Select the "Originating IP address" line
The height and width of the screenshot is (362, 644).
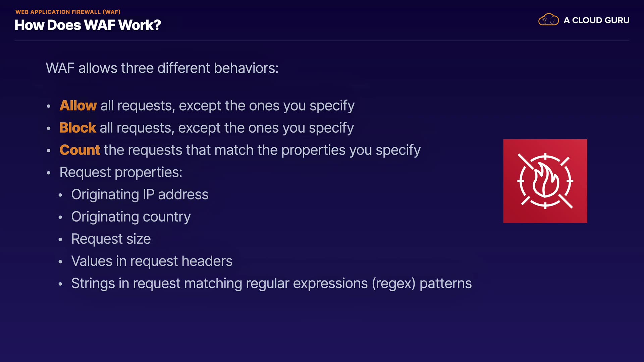coord(140,194)
